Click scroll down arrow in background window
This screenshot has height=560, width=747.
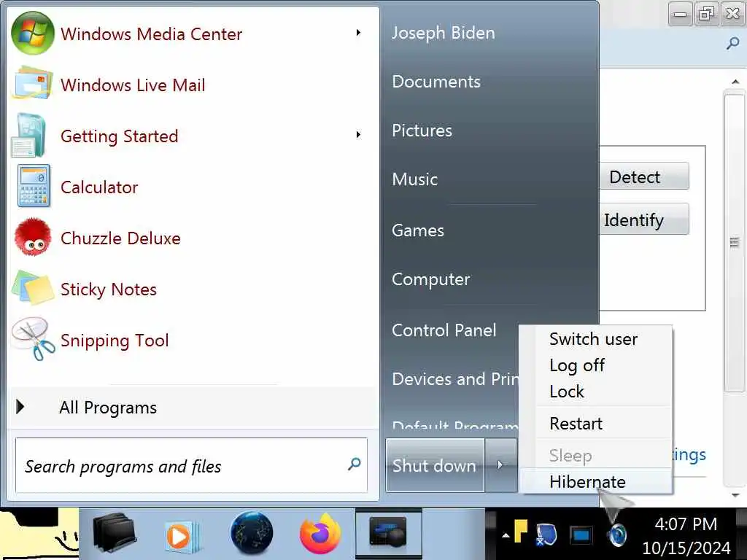pyautogui.click(x=735, y=495)
